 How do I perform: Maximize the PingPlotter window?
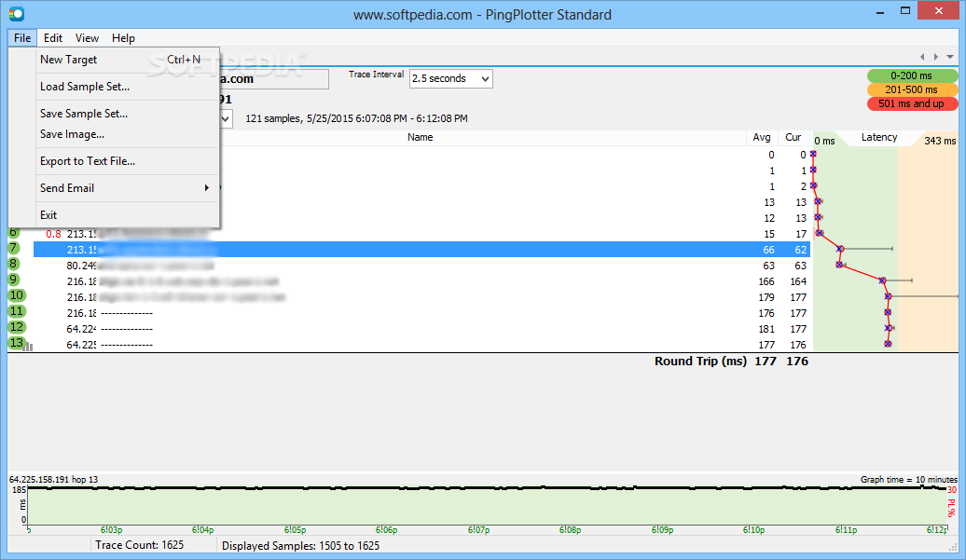[x=905, y=10]
